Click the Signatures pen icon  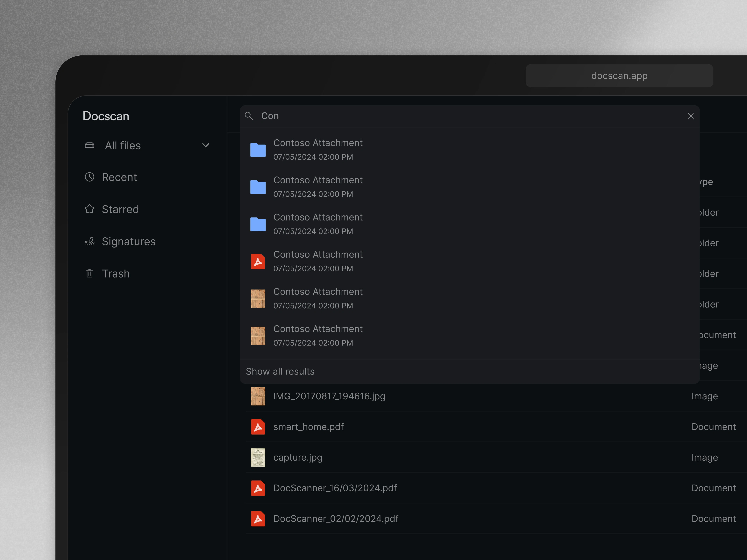pyautogui.click(x=89, y=241)
